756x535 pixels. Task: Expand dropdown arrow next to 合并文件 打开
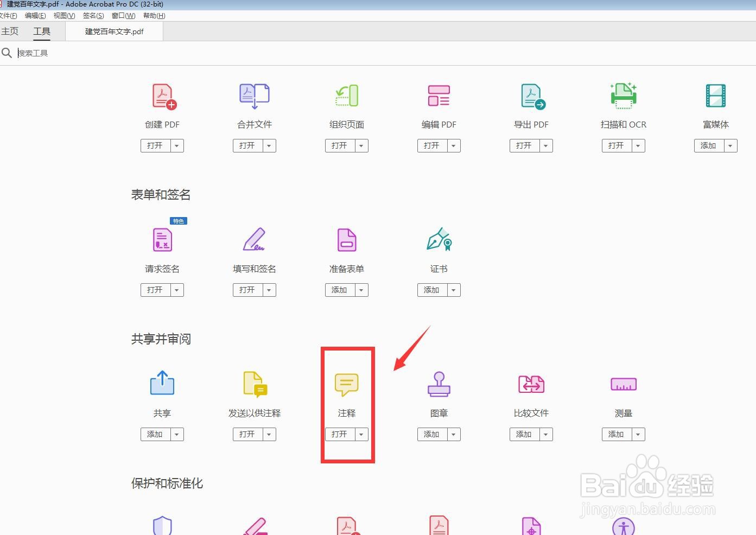(x=269, y=146)
